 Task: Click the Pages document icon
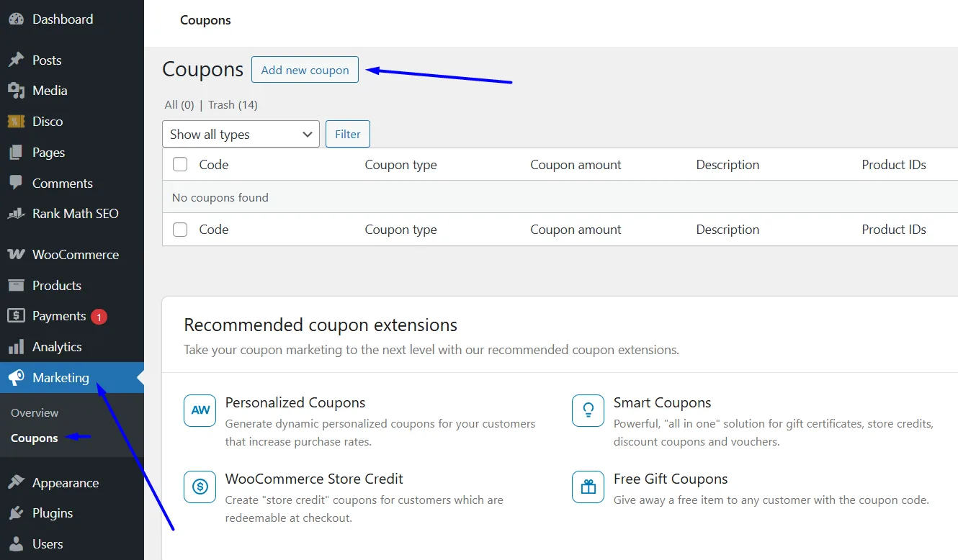point(16,153)
